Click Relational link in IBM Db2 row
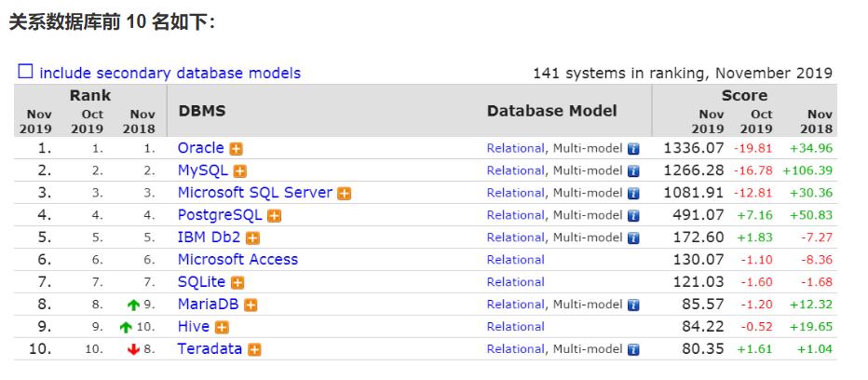The width and height of the screenshot is (868, 380). pos(515,237)
